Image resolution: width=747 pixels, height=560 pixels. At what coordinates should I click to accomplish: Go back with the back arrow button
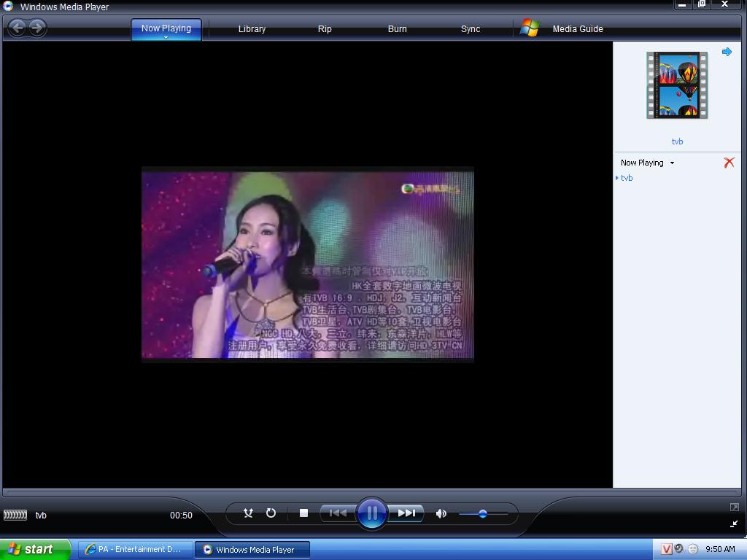pyautogui.click(x=18, y=28)
